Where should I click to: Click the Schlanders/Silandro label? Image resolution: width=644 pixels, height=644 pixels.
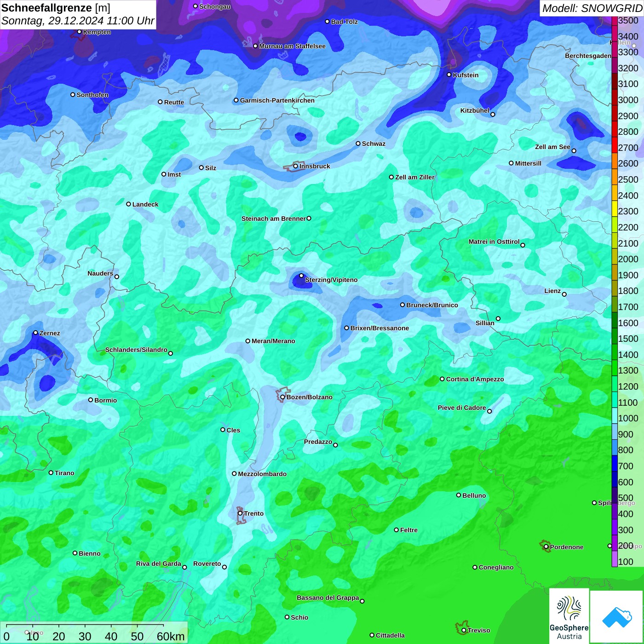[x=136, y=350]
